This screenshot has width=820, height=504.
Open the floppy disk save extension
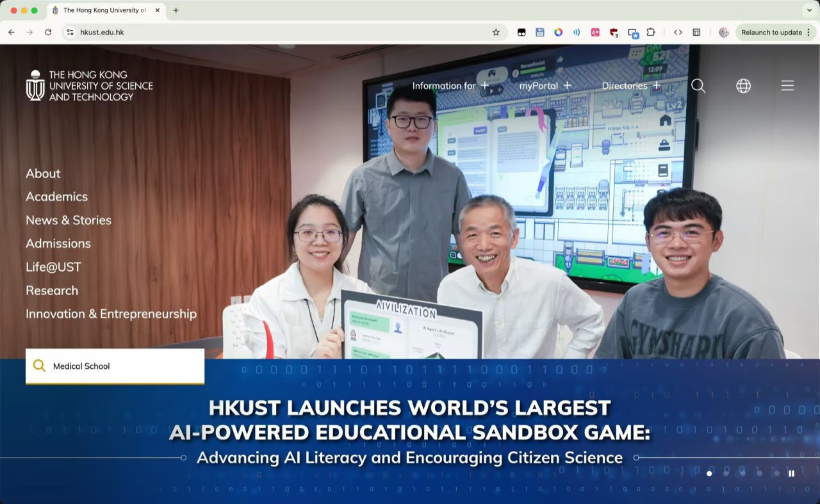(x=540, y=32)
